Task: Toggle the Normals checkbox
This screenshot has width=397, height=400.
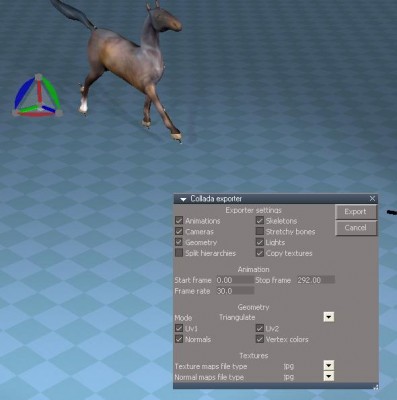Action: [179, 339]
